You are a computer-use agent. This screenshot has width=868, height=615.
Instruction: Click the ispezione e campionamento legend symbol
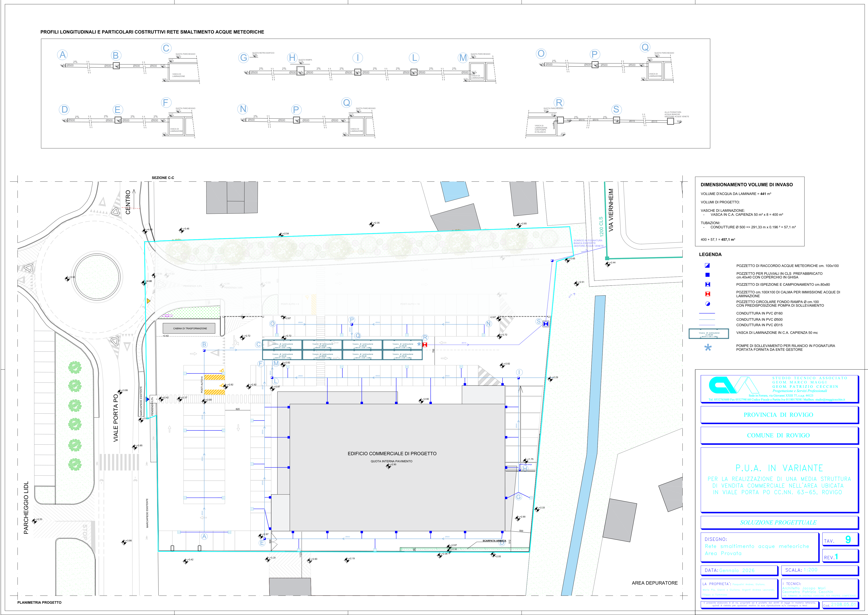point(707,284)
